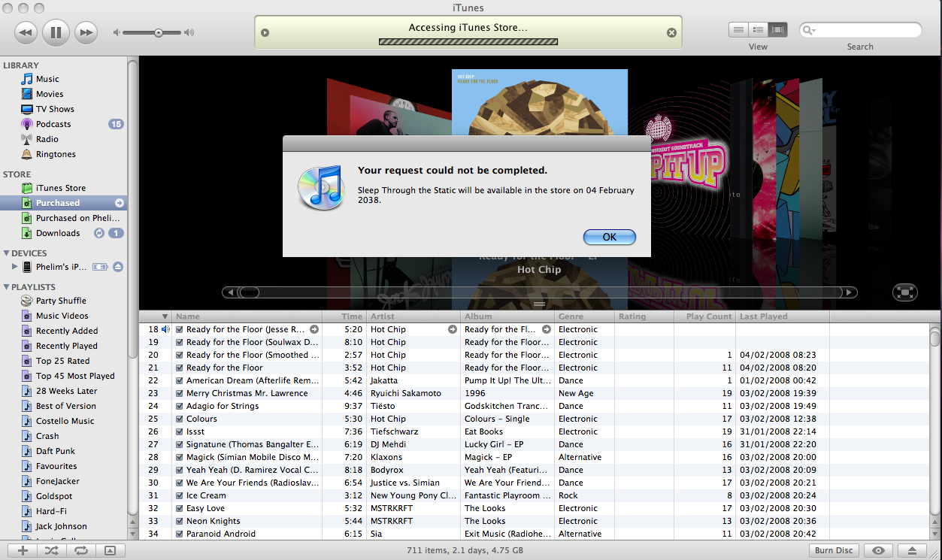
Task: Toggle full screen Cover Flow
Action: click(x=904, y=292)
